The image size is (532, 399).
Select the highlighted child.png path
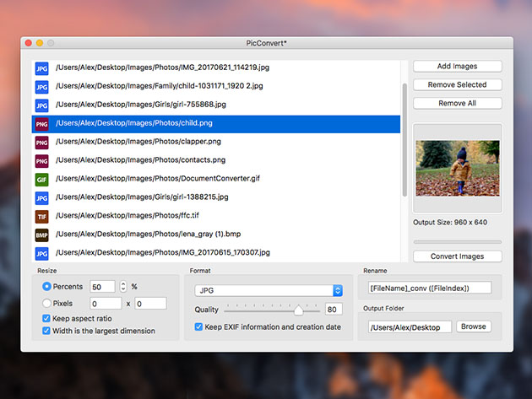(x=134, y=123)
